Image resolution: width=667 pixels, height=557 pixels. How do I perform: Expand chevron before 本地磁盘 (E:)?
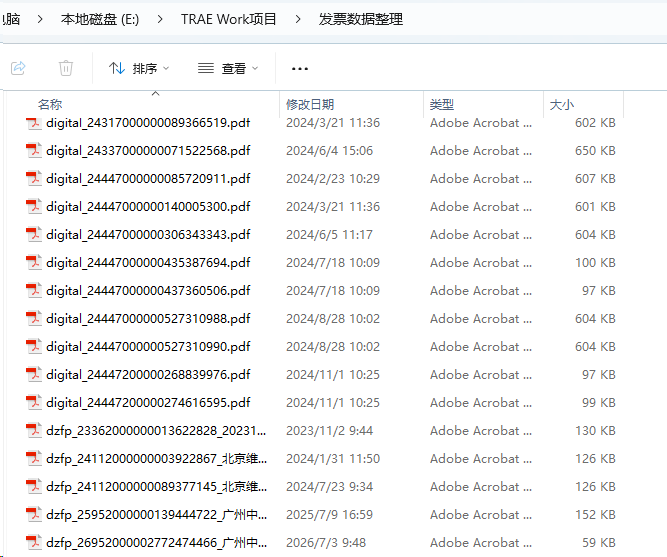(40, 19)
